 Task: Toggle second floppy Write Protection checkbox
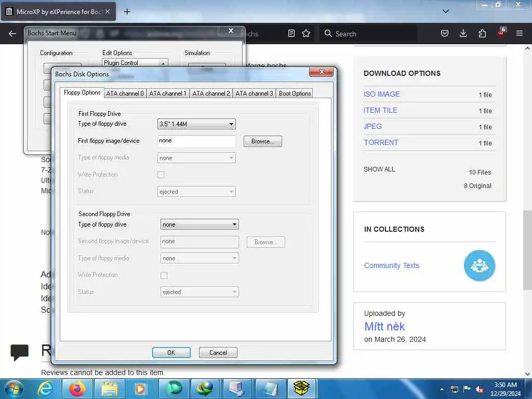coord(164,275)
